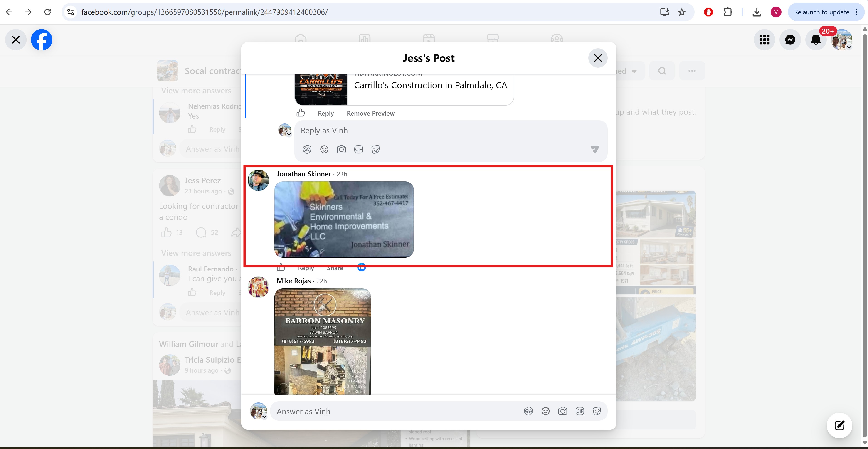Reply to the Carrillo's Construction comment
The image size is (868, 449).
tap(325, 113)
